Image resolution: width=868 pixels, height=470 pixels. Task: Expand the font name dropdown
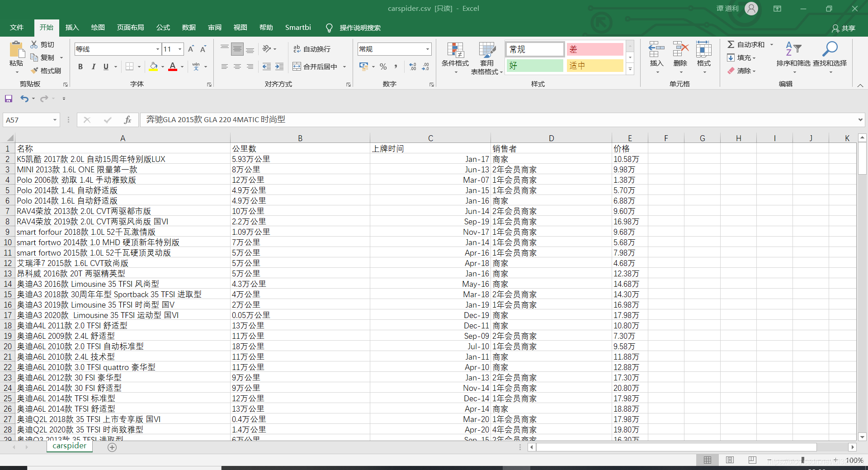158,49
